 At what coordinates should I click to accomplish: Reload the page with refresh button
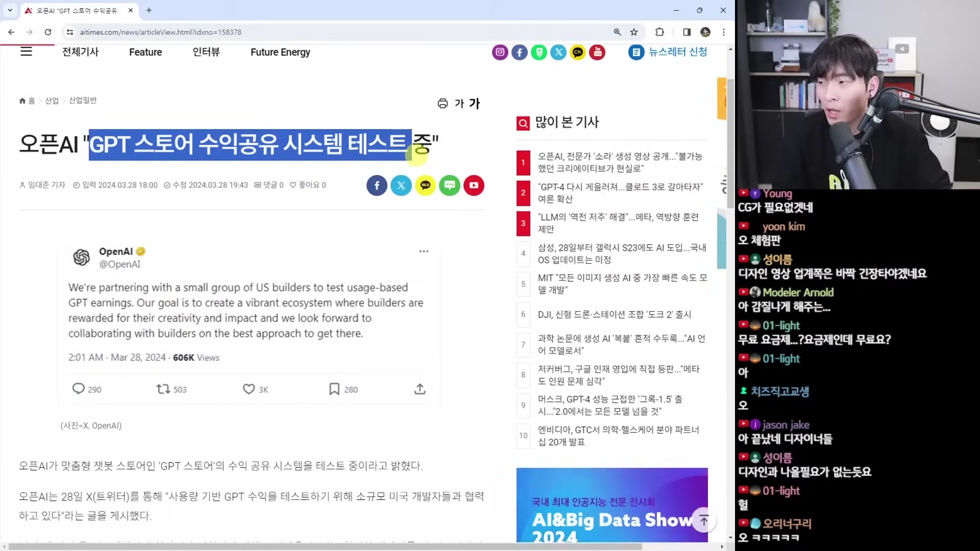coord(48,32)
